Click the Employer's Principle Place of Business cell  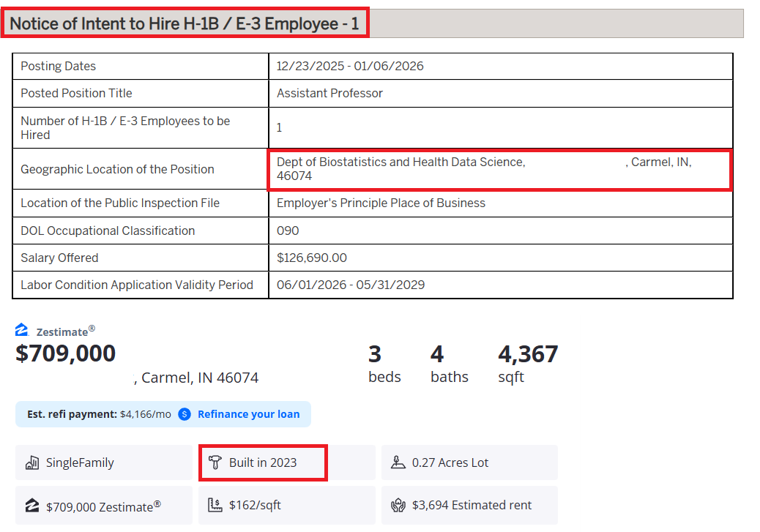click(x=501, y=203)
